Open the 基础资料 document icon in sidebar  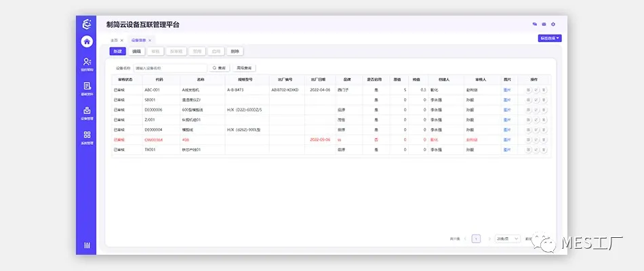pos(87,87)
